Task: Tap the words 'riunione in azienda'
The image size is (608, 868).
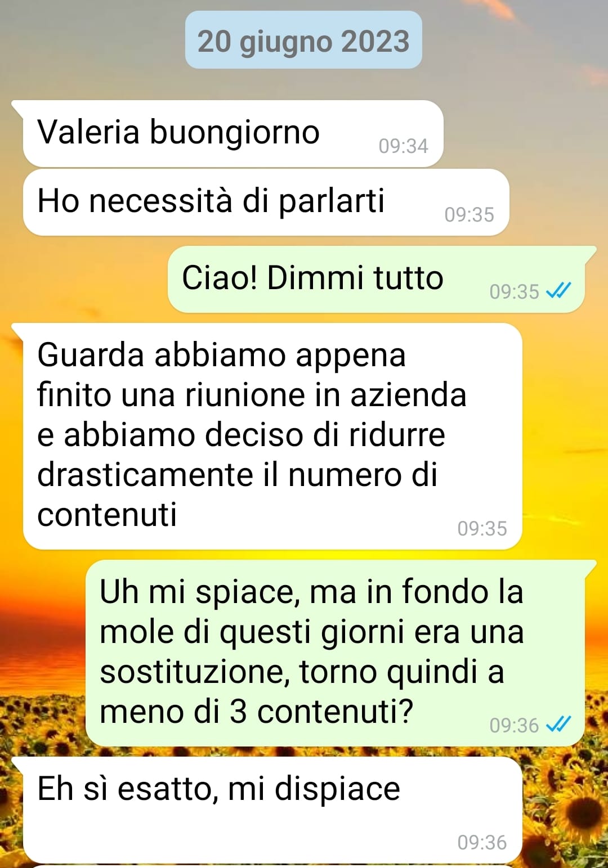Action: coord(326,395)
